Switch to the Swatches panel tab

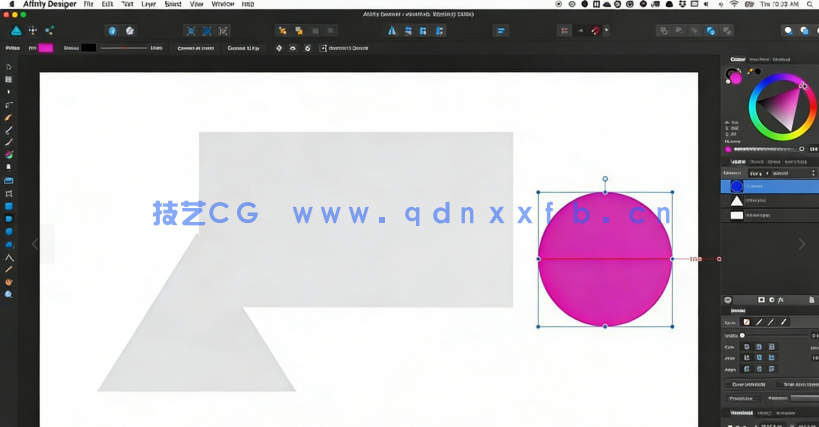[x=760, y=60]
